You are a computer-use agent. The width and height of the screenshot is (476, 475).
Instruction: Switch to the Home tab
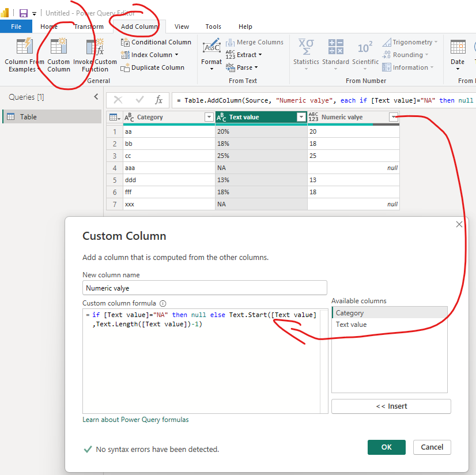coord(49,27)
